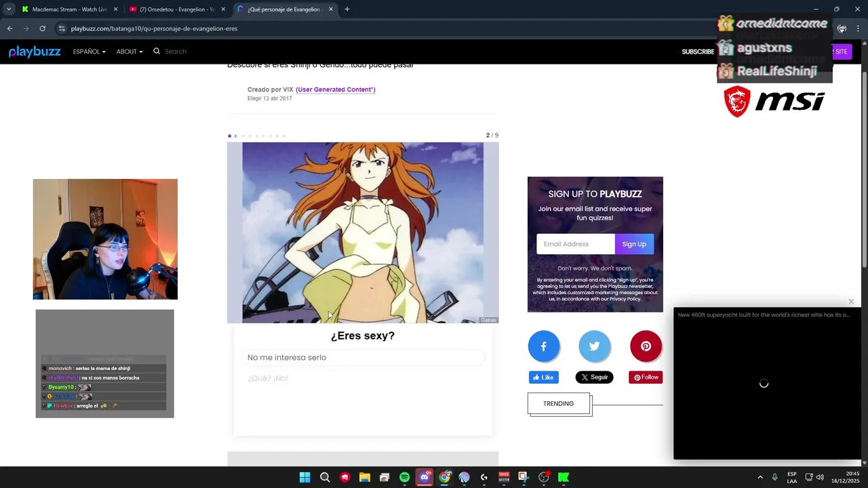The height and width of the screenshot is (488, 868).
Task: Click the SUBSCRIBE link in header
Action: (x=698, y=52)
